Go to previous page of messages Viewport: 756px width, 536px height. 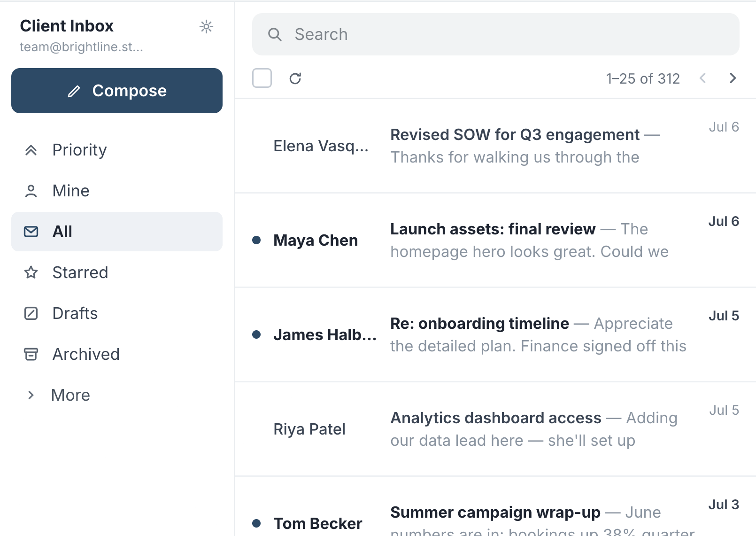point(702,78)
